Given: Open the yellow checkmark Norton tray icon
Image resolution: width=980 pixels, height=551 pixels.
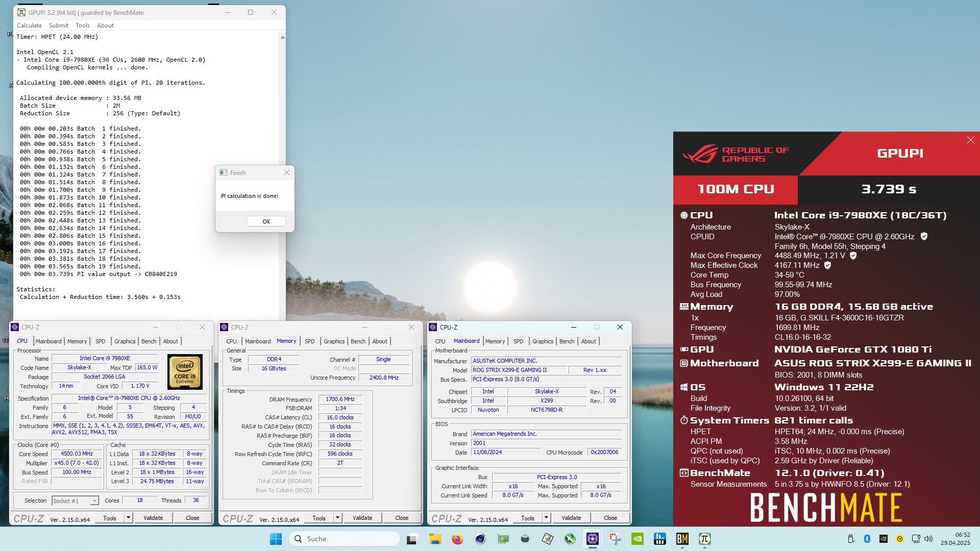Looking at the screenshot, I should 899,539.
